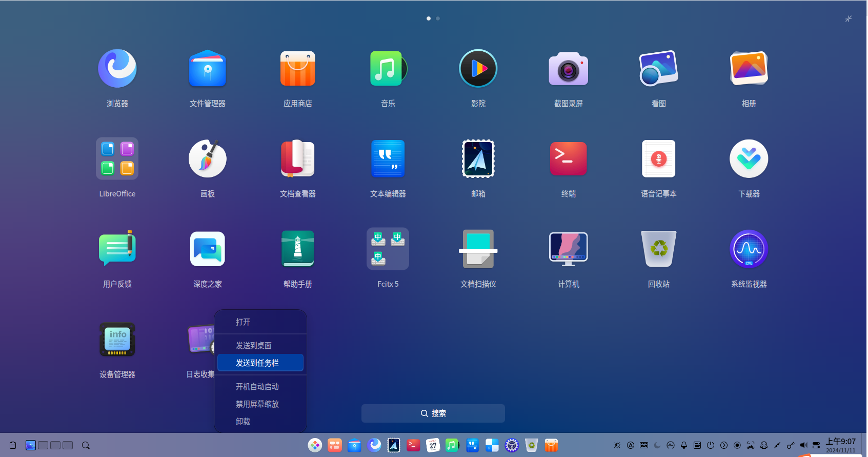Launch the 终端 terminal from the launcher grid

[x=569, y=159]
